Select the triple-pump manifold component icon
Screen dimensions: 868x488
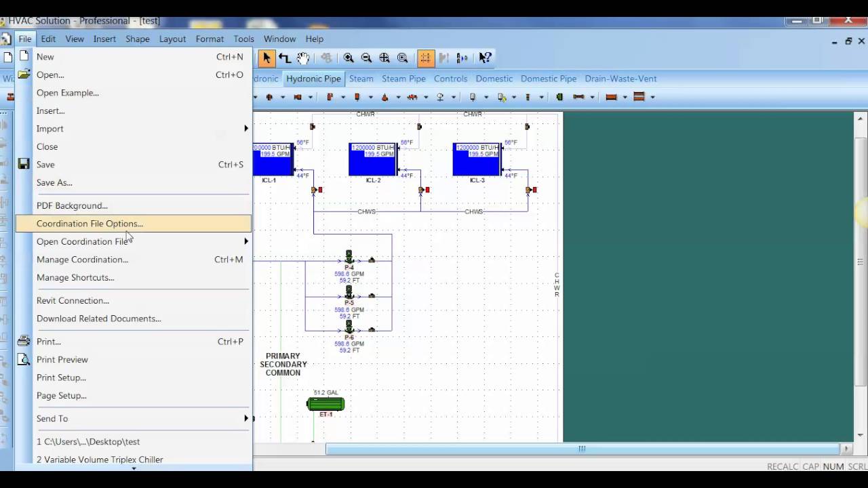tap(412, 97)
